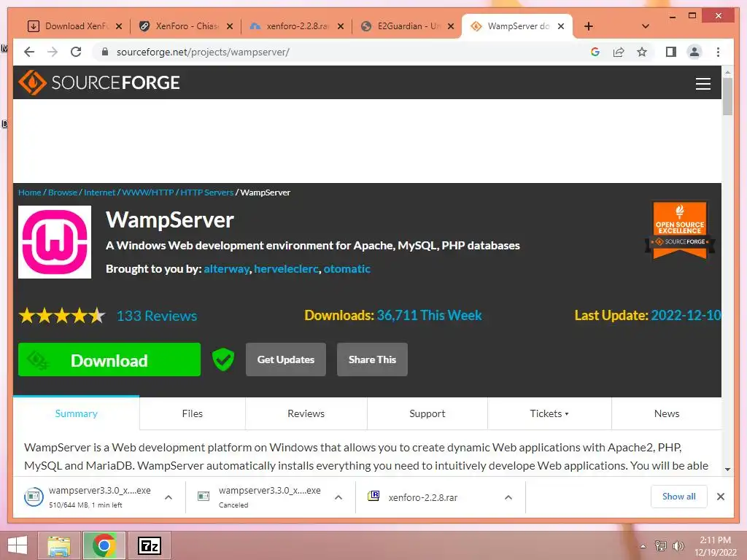Click the five-star rating icons
The width and height of the screenshot is (747, 560).
62,315
